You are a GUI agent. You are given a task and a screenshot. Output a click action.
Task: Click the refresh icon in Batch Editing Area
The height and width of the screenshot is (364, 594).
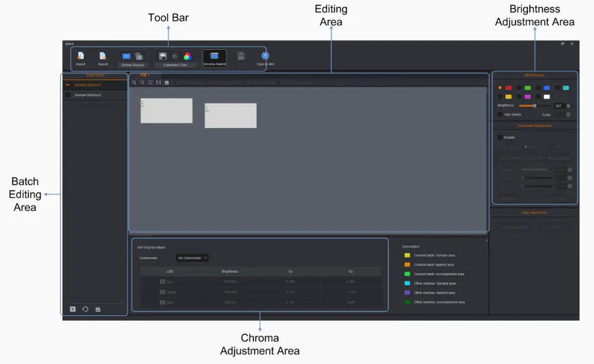click(85, 309)
